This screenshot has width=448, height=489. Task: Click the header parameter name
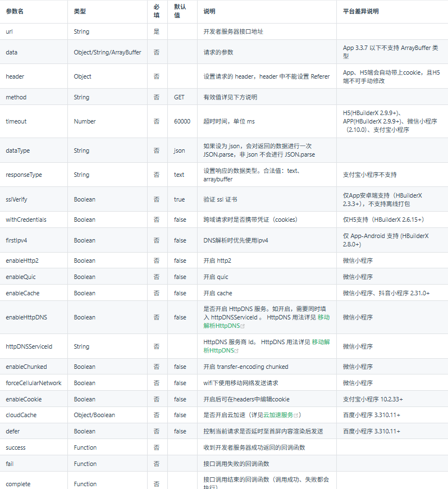click(15, 76)
